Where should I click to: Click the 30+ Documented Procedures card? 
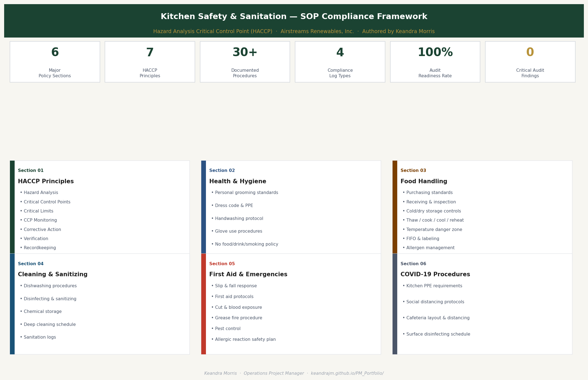[245, 61]
